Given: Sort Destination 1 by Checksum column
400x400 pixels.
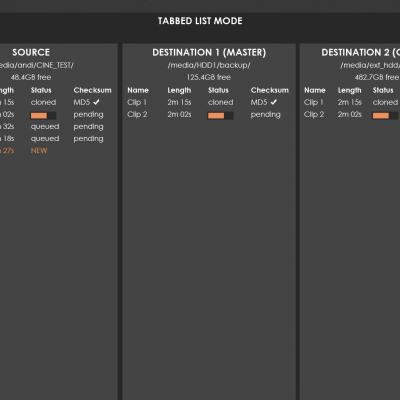Looking at the screenshot, I should [x=270, y=90].
